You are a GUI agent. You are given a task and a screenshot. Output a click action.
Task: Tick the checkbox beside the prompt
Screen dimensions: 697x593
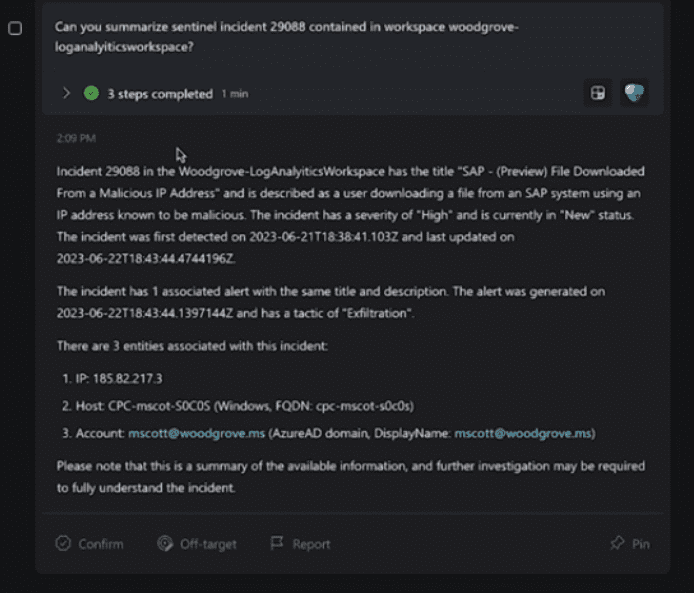[15, 28]
